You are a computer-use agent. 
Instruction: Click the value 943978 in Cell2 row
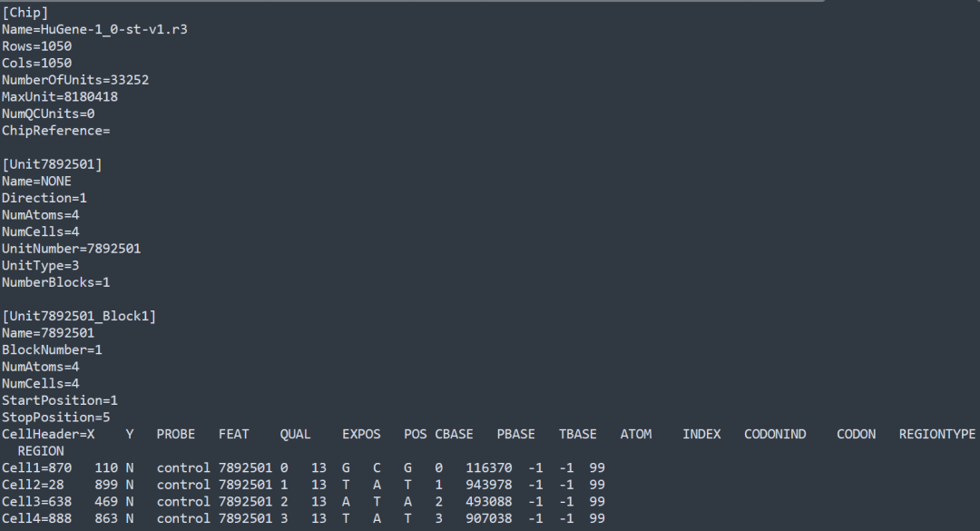pyautogui.click(x=489, y=486)
